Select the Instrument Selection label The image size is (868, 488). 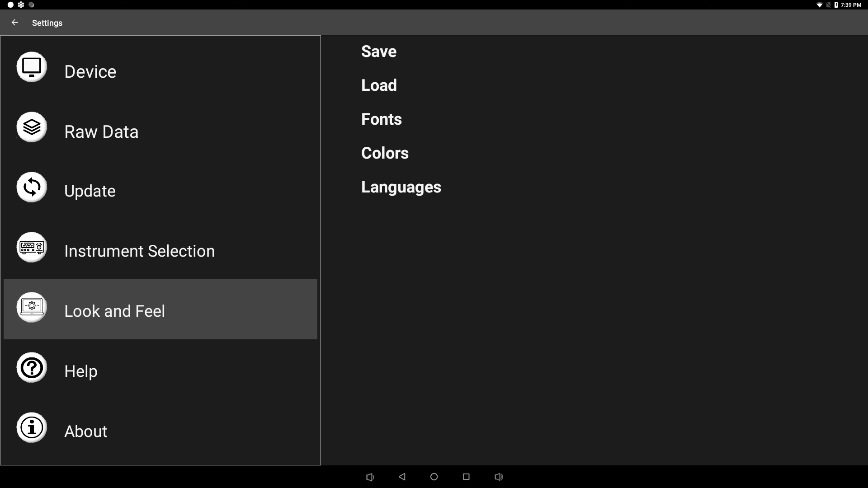pos(139,251)
